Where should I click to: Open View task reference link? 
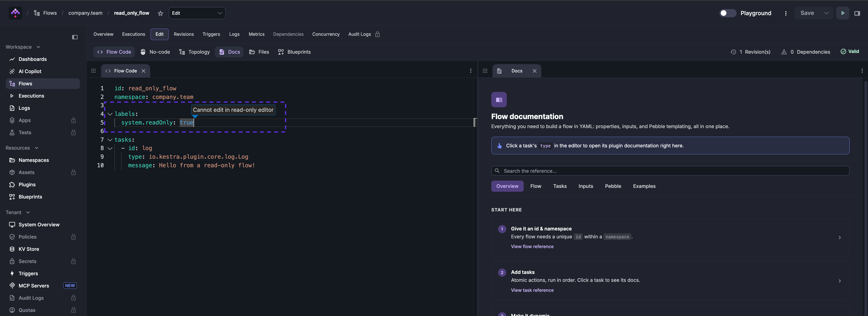tap(532, 290)
